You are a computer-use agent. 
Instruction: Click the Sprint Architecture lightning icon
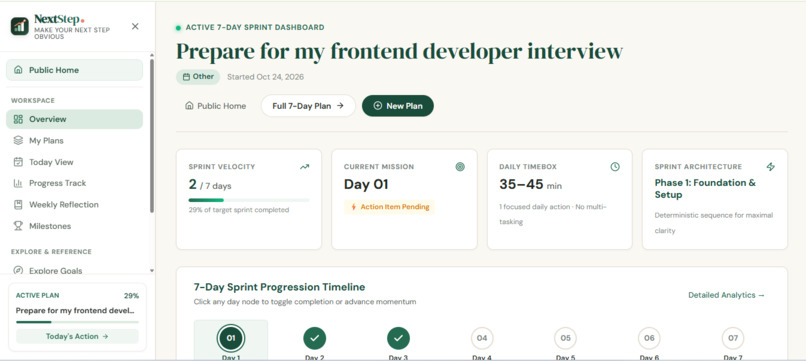(x=771, y=167)
